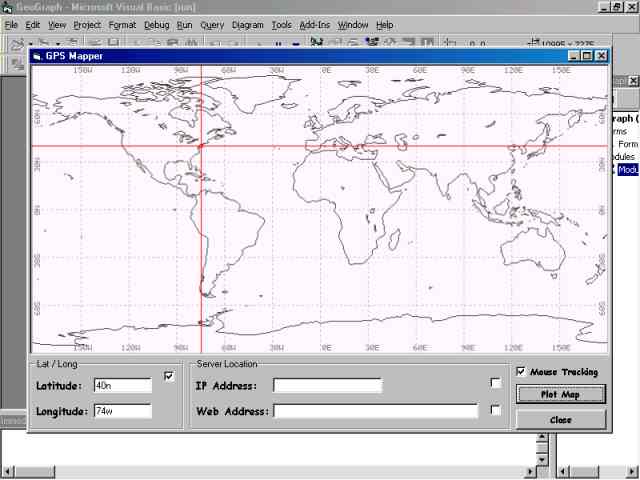Enable the Web Address checkbox
Screen dimensions: 640x480
tap(496, 409)
